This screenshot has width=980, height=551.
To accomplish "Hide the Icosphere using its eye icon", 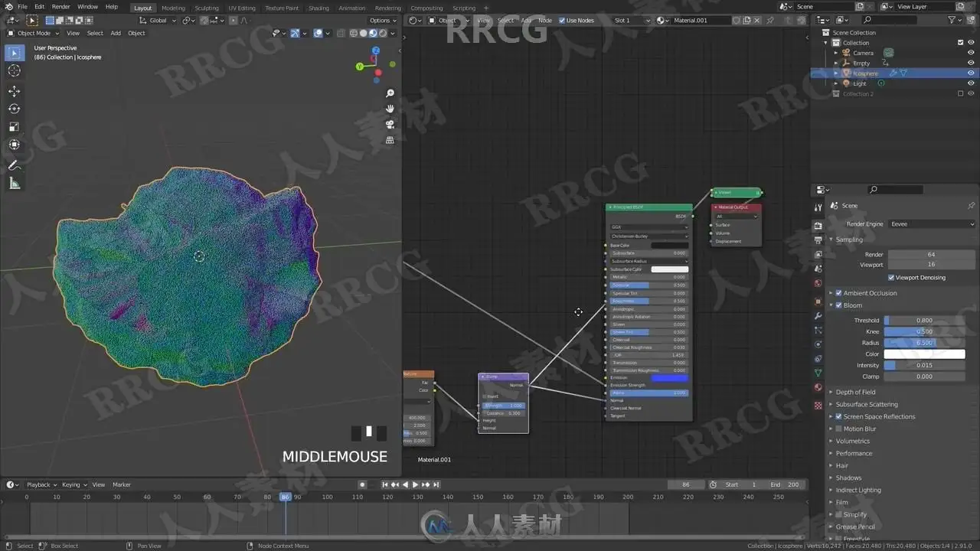I will (x=971, y=73).
